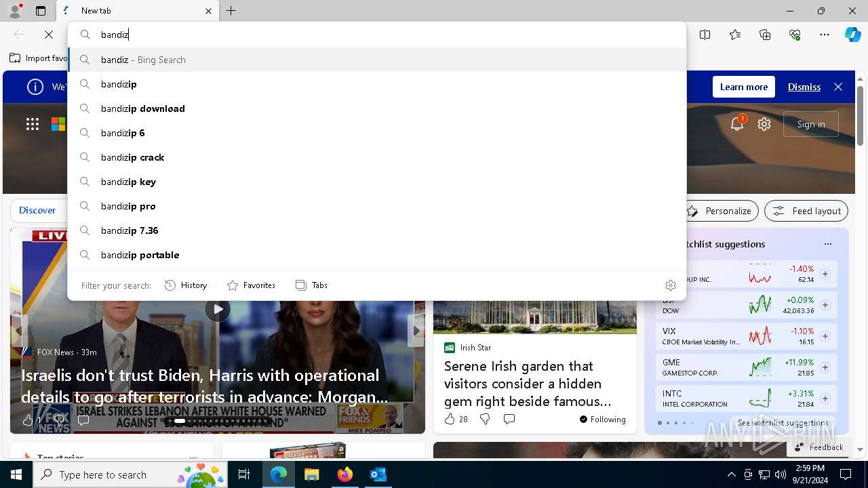Open a new tab with plus button
868x488 pixels.
231,11
